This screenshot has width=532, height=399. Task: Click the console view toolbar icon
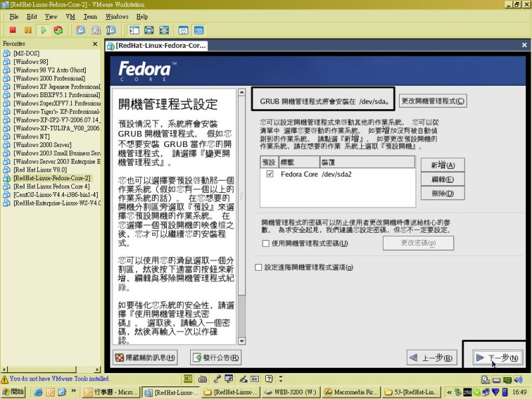pyautogui.click(x=199, y=30)
